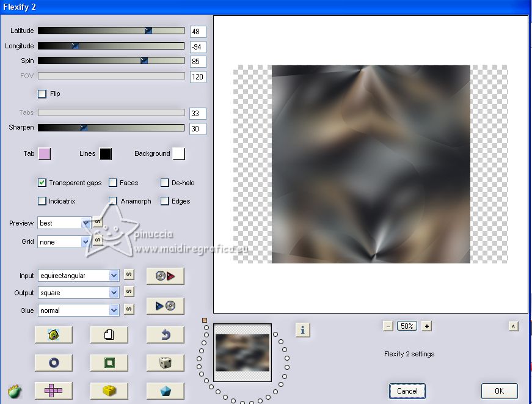This screenshot has width=532, height=404.
Task: Click the Spin slider track
Action: [x=111, y=61]
